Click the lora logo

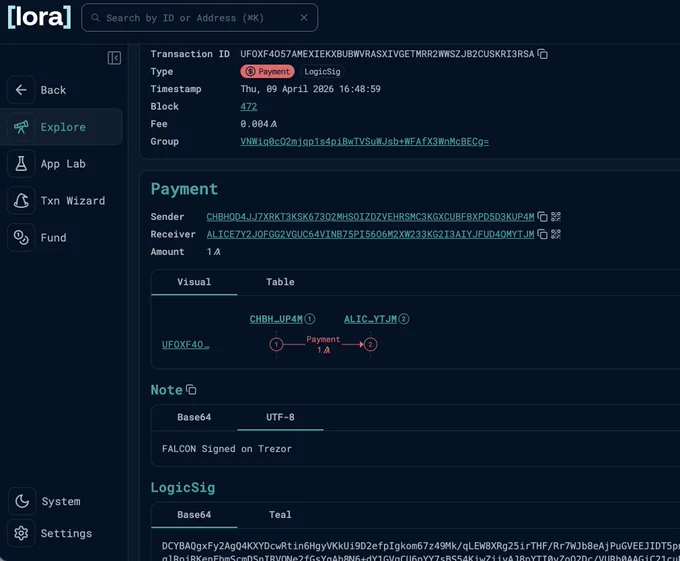coord(39,17)
